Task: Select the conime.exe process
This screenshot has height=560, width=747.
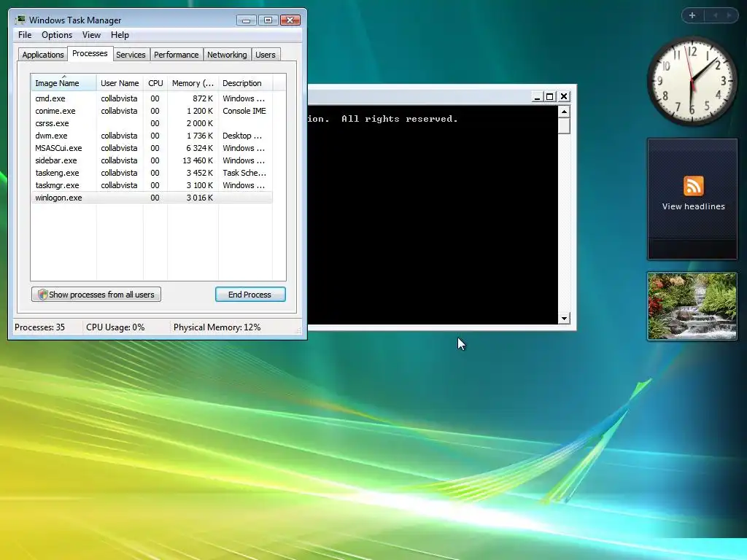Action: click(152, 111)
